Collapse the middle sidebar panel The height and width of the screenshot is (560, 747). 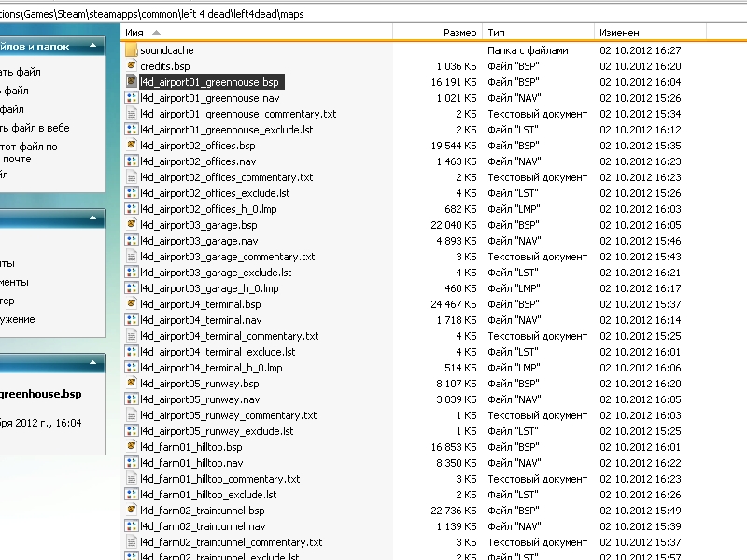click(x=92, y=218)
